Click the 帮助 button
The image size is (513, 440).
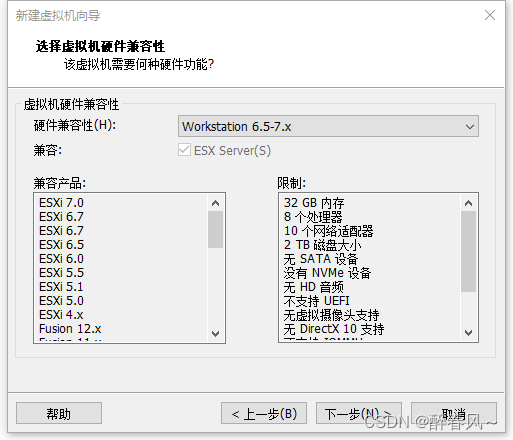[59, 413]
